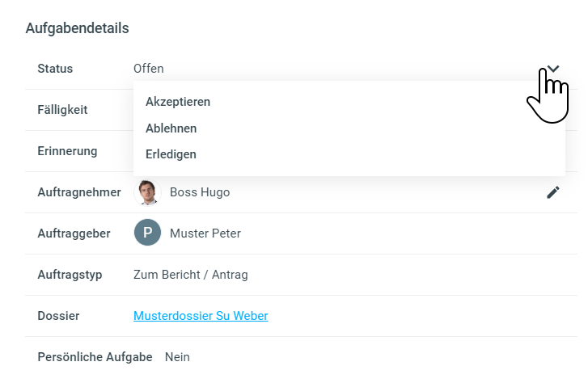Click the Dossier row label
588x387 pixels.
(x=58, y=316)
